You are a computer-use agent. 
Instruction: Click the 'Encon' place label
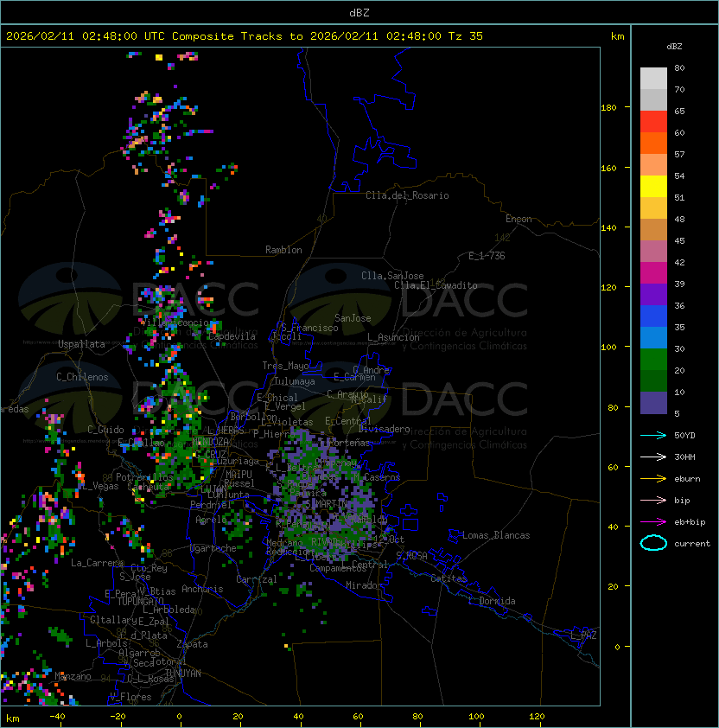pyautogui.click(x=519, y=219)
